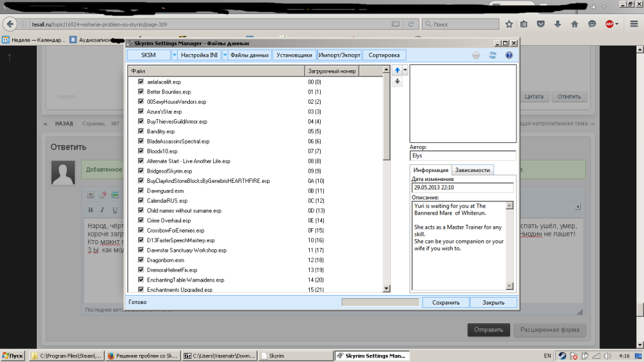The height and width of the screenshot is (362, 644).
Task: Click Bold button in forum editor
Action: point(90,210)
